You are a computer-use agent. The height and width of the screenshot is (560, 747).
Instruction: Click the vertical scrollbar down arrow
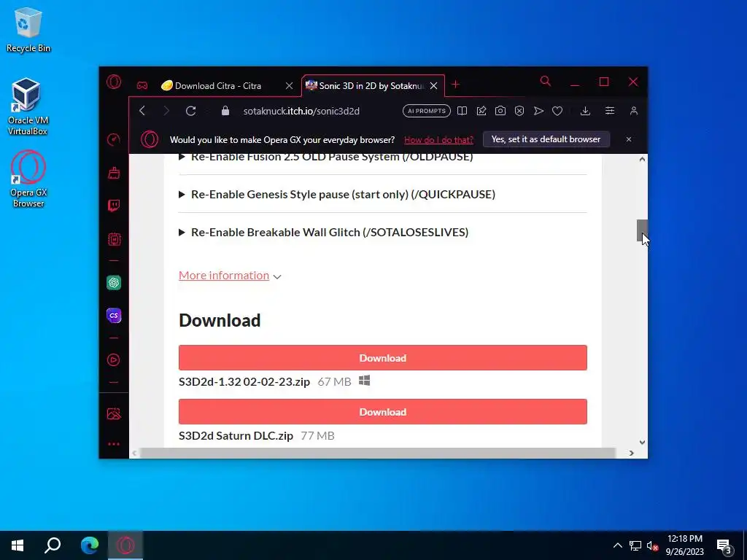(642, 442)
